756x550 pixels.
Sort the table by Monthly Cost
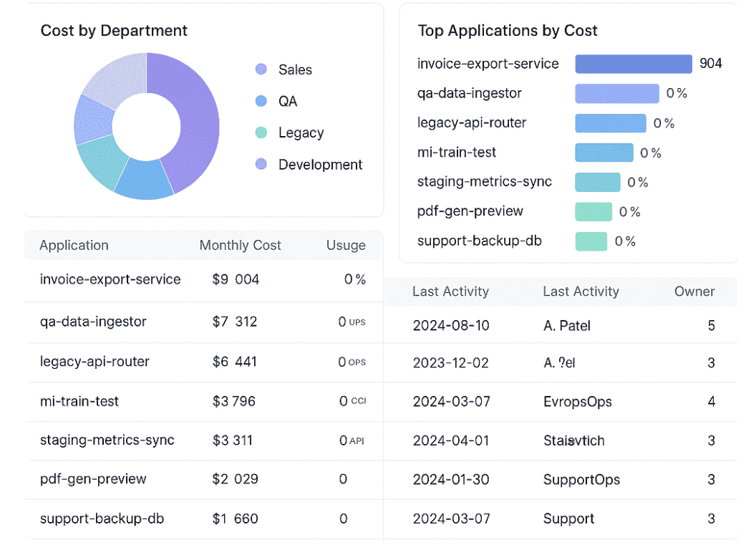pos(240,245)
